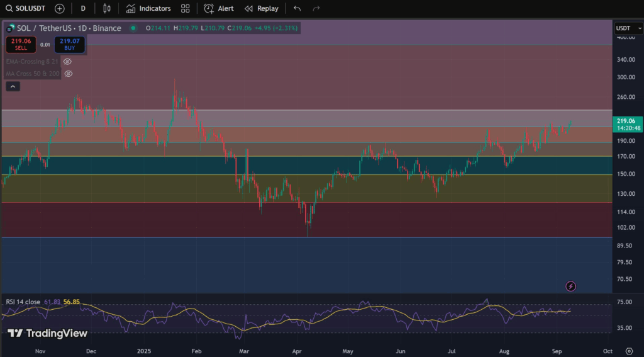Click the Jul label on time axis
644x357 pixels.
pos(452,351)
